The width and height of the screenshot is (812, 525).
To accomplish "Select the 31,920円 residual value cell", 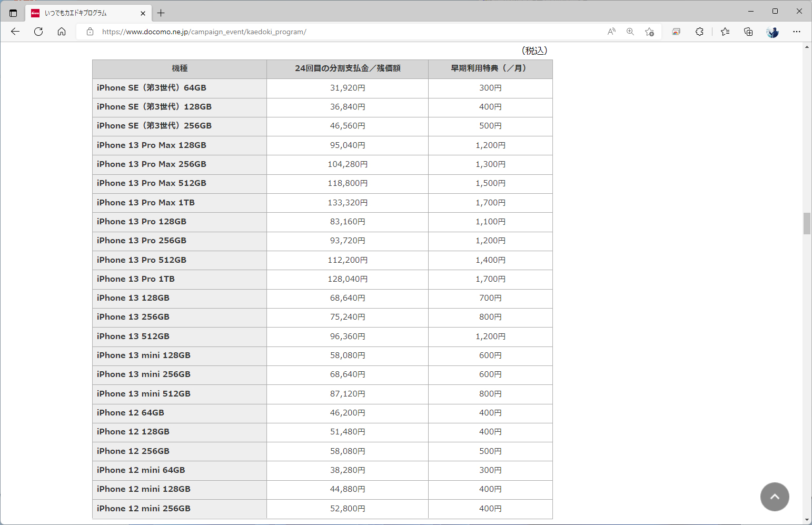I will click(348, 88).
